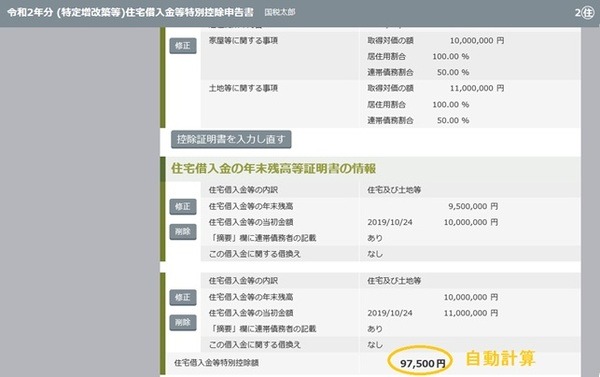Select 10,000,000 円 acquisition cost for 家屋等
The image size is (600, 377).
click(x=477, y=40)
